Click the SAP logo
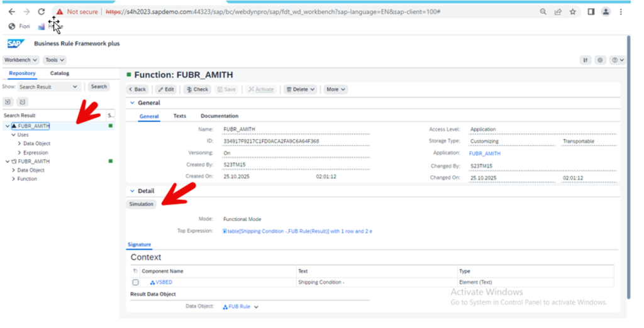644x328 pixels. click(15, 43)
